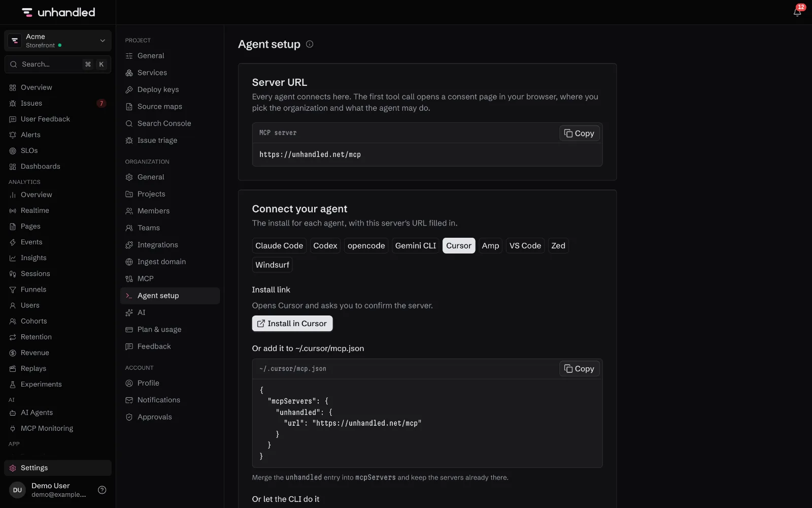Click the Plan & usage card icon

[129, 330]
